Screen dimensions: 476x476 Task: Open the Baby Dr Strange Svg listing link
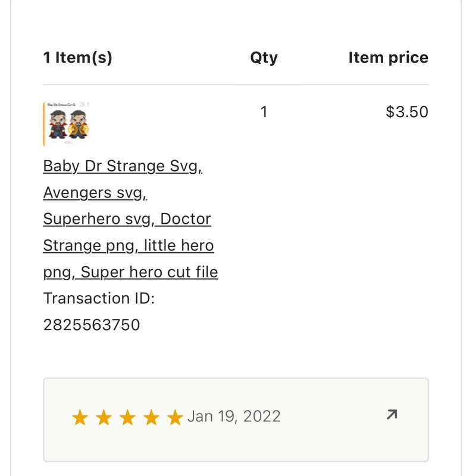124,166
